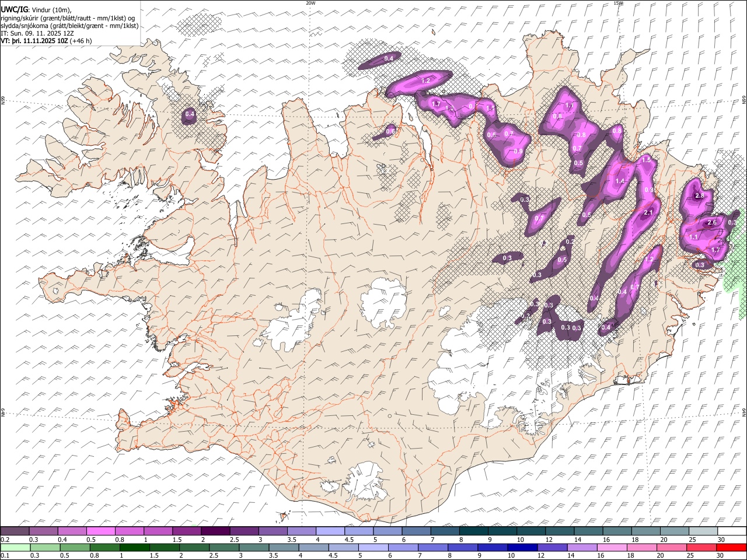The width and height of the screenshot is (747, 560).
Task: Click the white 30 swatch in upper legend
Action: point(731,531)
